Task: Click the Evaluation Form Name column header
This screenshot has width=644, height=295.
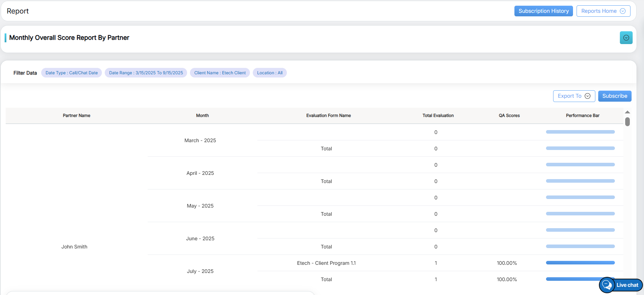Action: (328, 116)
